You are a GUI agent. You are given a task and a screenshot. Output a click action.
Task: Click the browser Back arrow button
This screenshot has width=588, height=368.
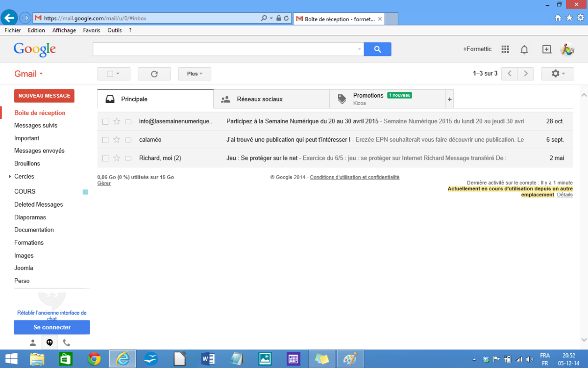[9, 18]
